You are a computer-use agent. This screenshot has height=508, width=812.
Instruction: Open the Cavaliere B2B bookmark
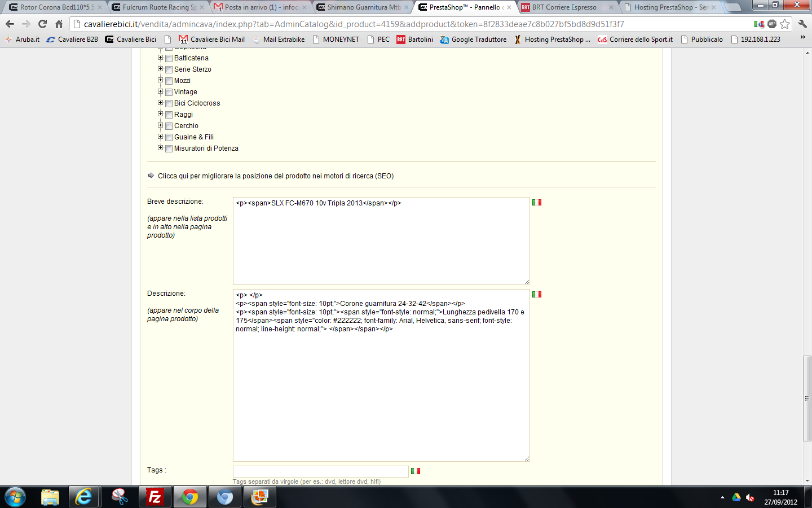pyautogui.click(x=73, y=40)
